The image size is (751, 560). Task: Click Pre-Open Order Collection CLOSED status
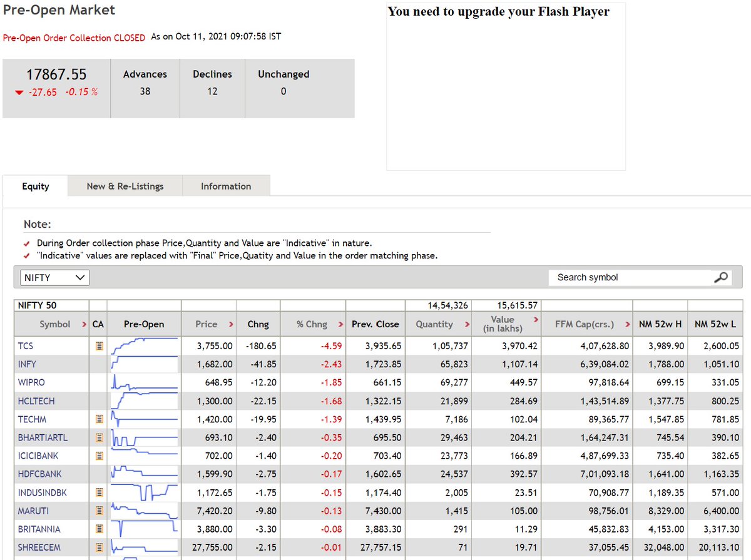pyautogui.click(x=74, y=38)
